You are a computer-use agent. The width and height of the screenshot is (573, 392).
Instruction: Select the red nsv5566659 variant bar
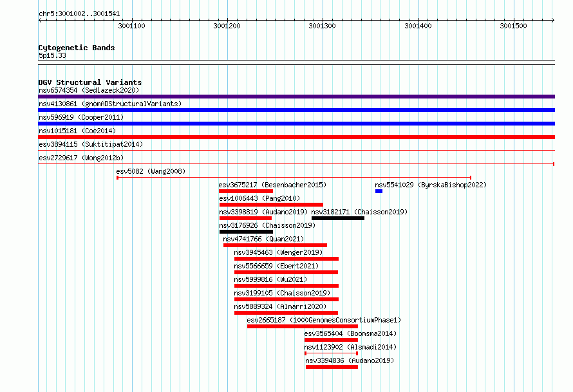coord(286,272)
